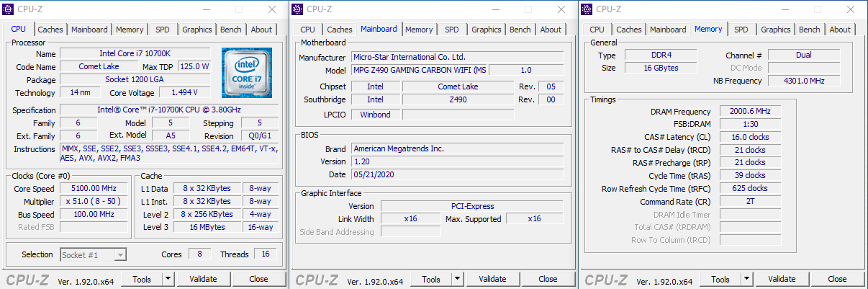Screen dimensions: 868x289
Task: Click the Package value Socket 1200 LGA
Action: pos(135,80)
